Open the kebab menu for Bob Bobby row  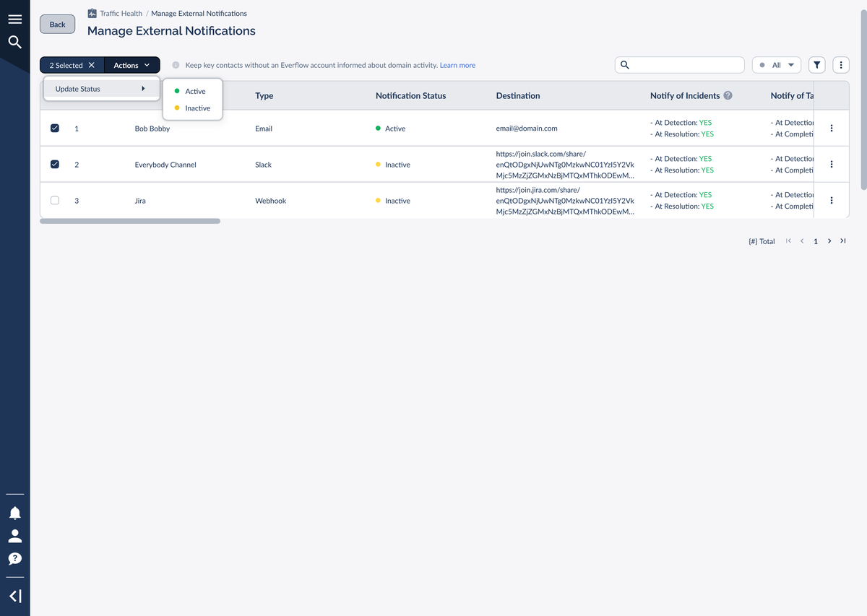[832, 129]
